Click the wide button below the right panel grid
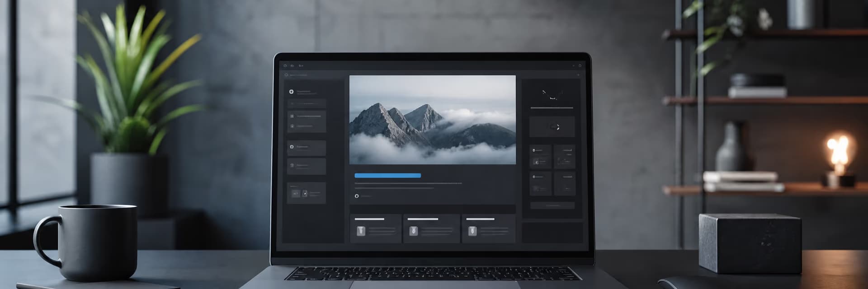Screen dimensions: 868x289 552,205
